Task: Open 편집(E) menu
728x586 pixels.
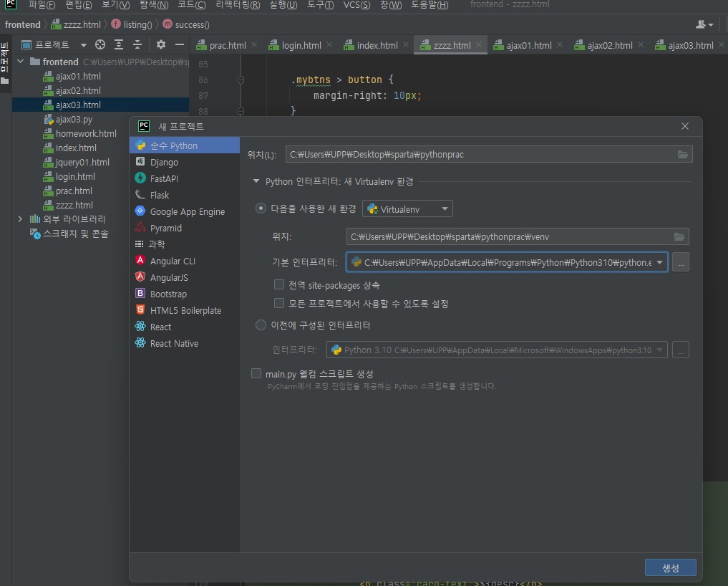Action: coord(79,5)
